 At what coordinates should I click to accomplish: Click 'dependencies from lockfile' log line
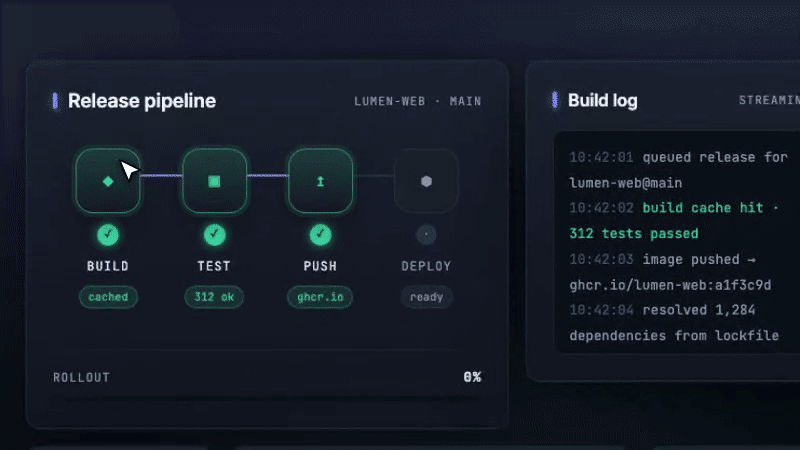click(x=674, y=336)
